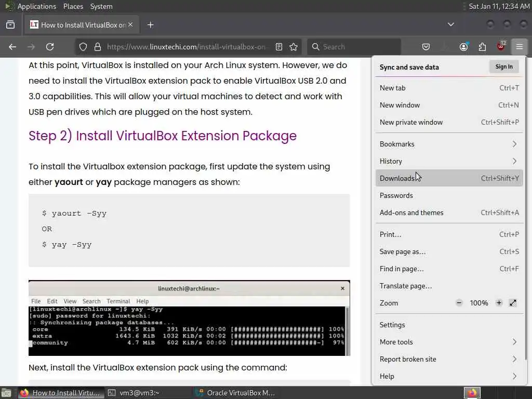
Task: Open Add-ons and themes
Action: tap(449, 212)
